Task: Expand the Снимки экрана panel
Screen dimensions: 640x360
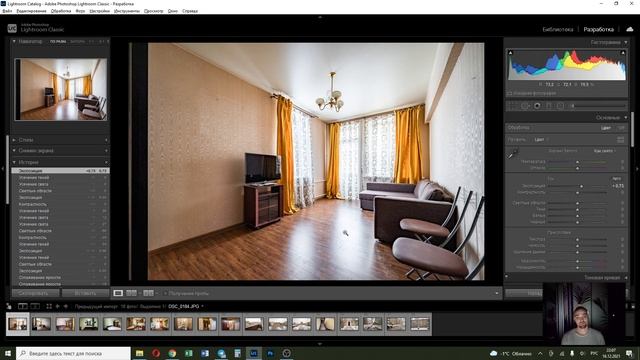Action: 14,151
